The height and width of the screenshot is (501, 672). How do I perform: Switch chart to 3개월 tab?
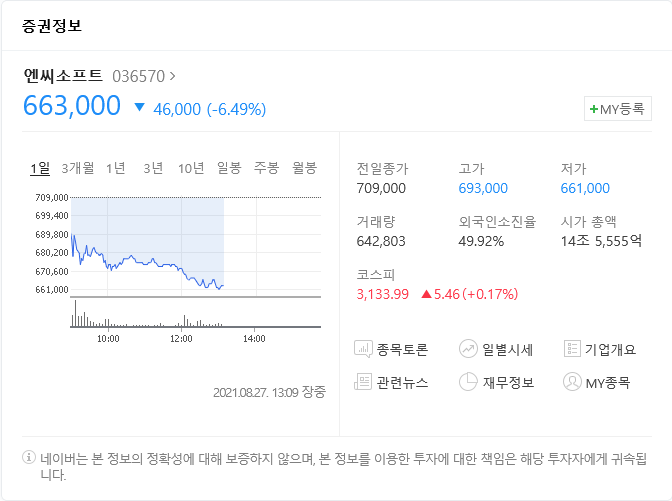(x=78, y=168)
